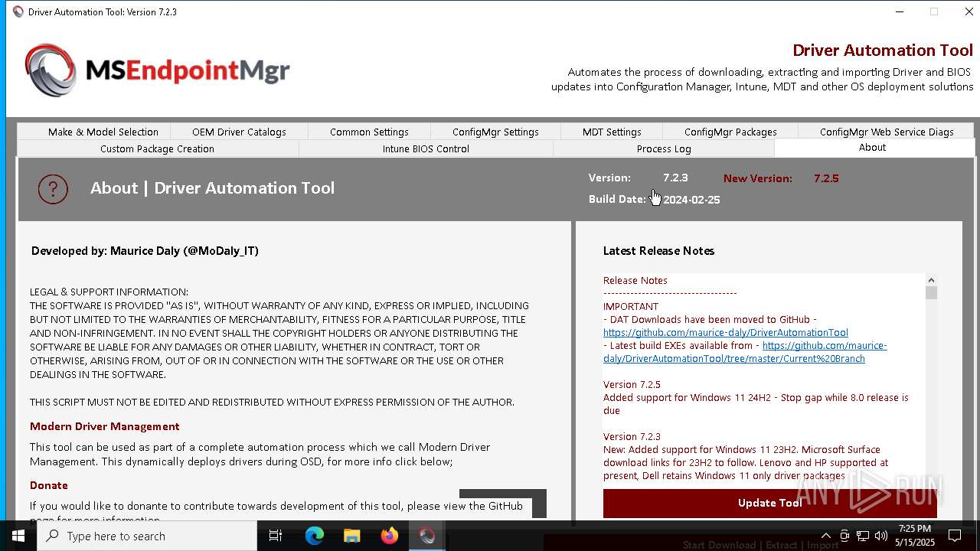Click 'Developed by: Maurice Daly' text

coord(145,251)
